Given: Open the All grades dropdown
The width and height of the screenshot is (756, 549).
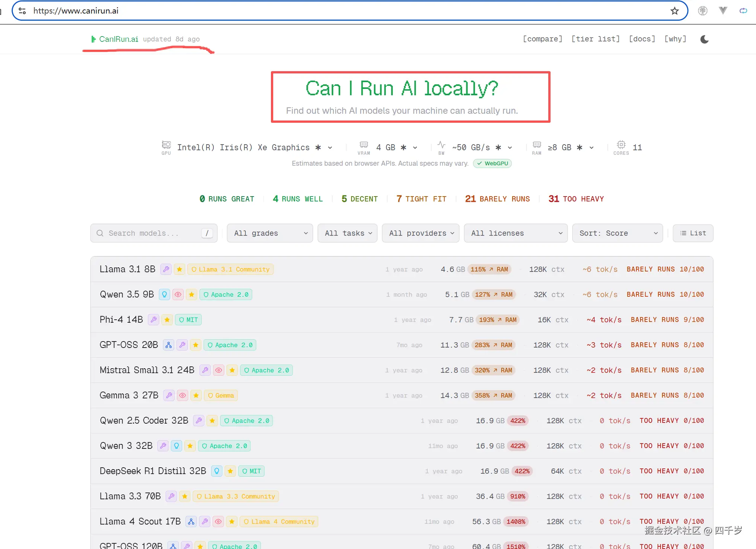Looking at the screenshot, I should point(270,233).
